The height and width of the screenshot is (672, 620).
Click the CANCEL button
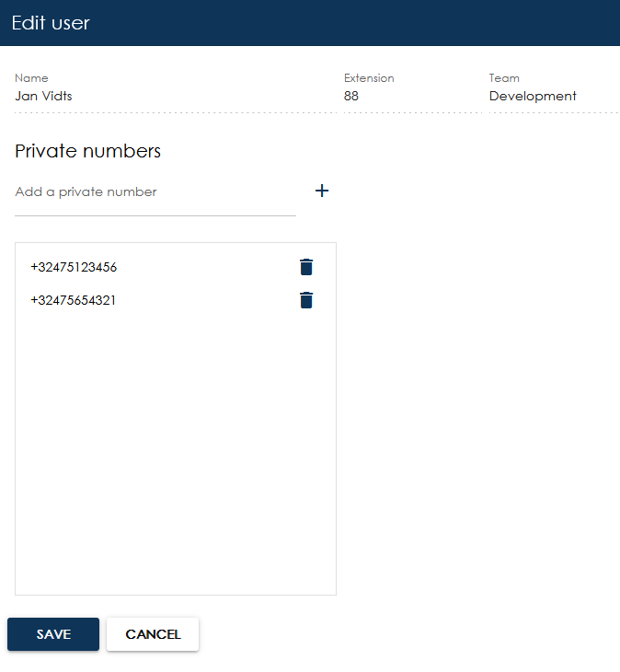[x=153, y=634]
